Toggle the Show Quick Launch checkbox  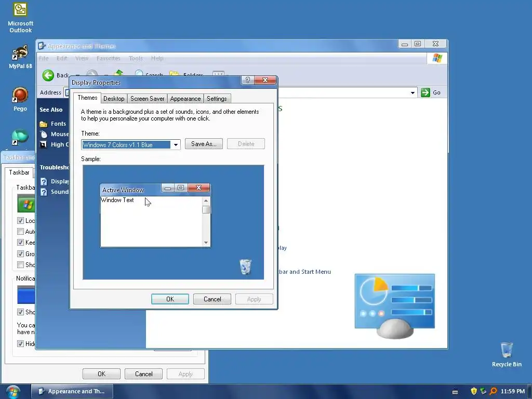[x=20, y=264]
